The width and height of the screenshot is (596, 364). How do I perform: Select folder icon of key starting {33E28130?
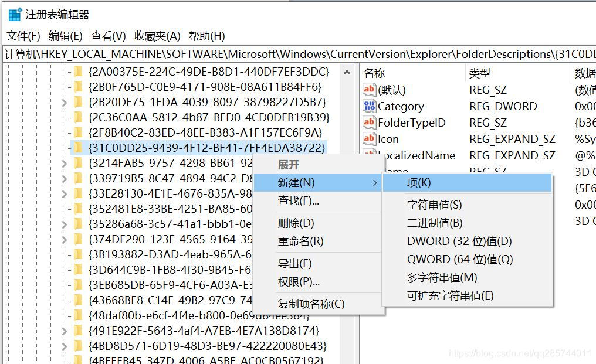tap(78, 193)
